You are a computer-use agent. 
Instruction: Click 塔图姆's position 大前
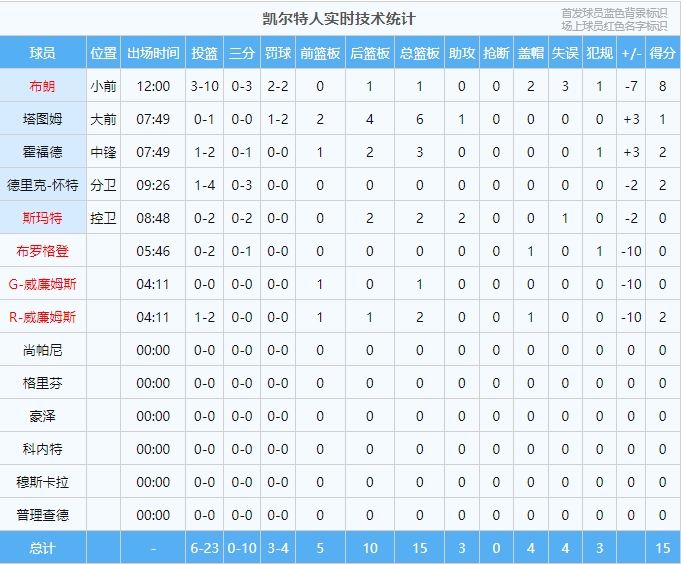point(103,119)
